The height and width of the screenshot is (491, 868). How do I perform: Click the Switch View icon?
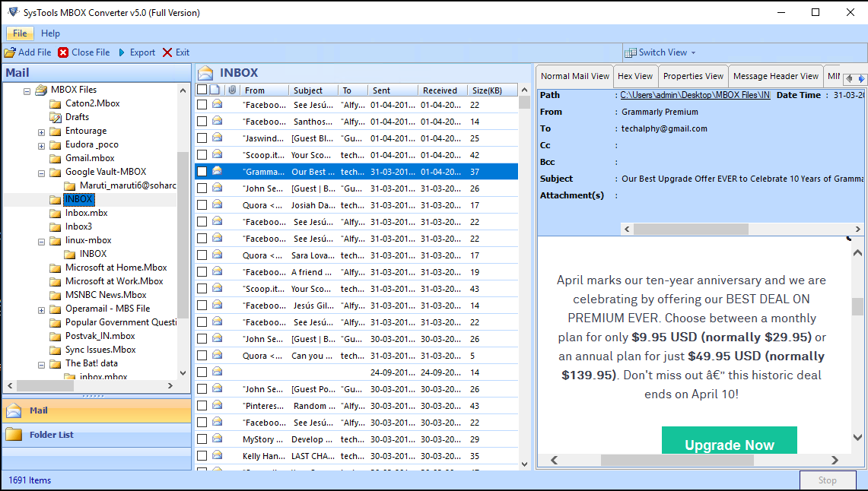tap(630, 52)
